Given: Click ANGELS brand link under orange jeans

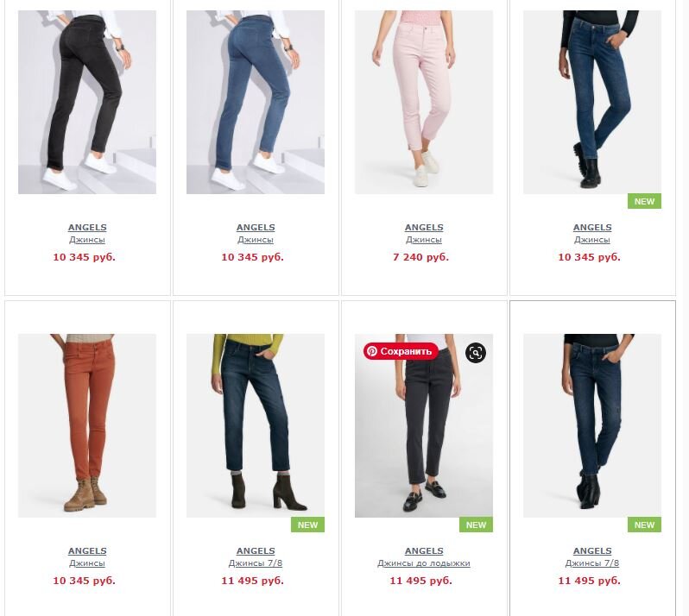Looking at the screenshot, I should click(x=87, y=550).
